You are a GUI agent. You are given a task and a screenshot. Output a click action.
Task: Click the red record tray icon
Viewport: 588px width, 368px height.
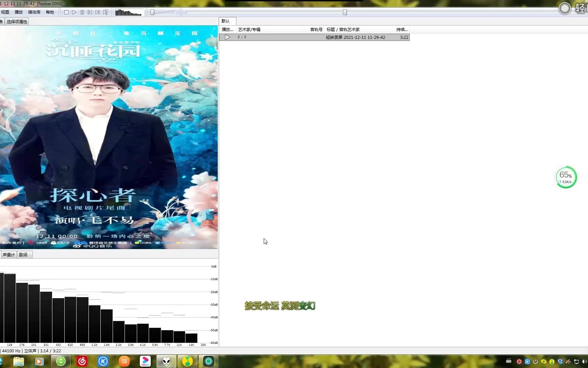click(519, 362)
